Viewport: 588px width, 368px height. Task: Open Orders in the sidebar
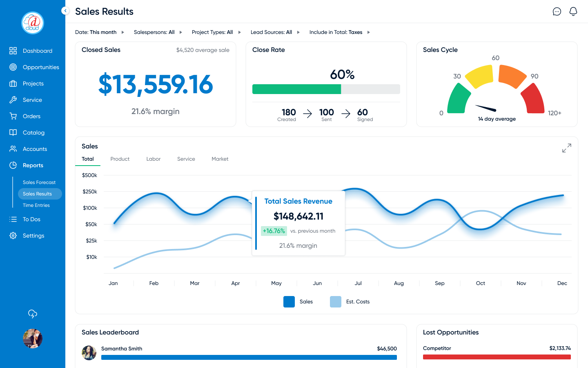31,116
